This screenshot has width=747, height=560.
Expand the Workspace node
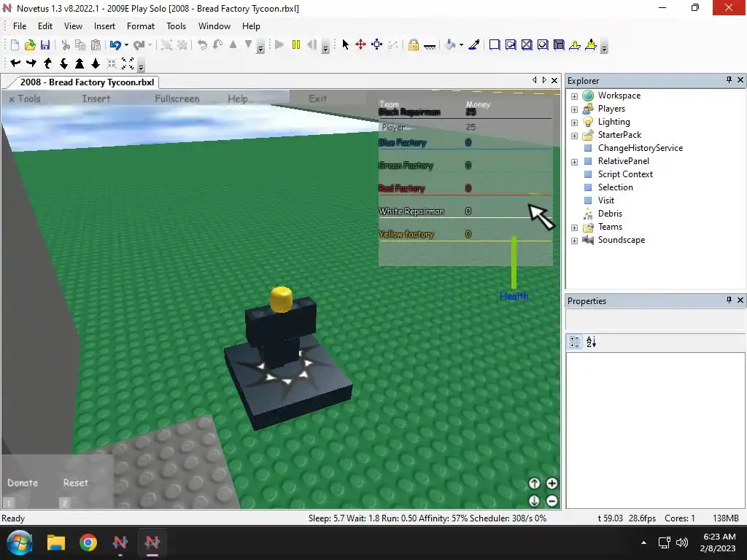pyautogui.click(x=574, y=96)
